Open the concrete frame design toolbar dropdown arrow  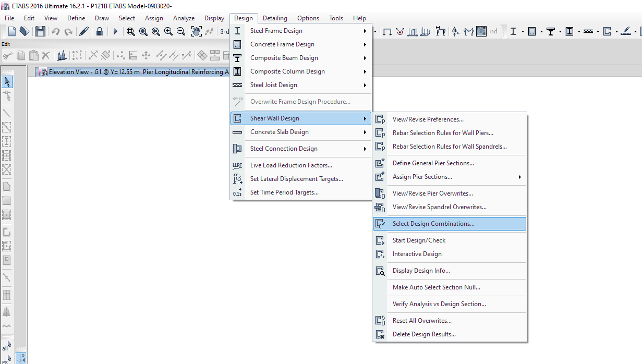click(541, 31)
